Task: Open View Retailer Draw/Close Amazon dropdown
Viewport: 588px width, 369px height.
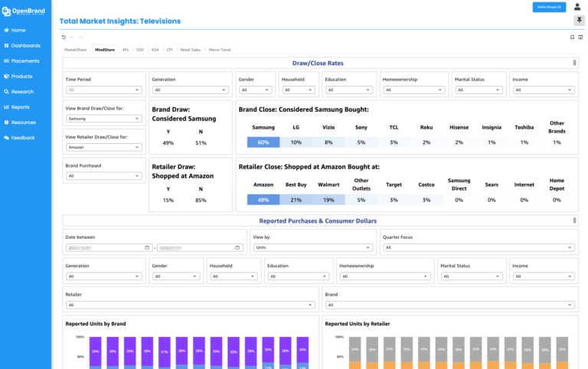Action: pos(104,148)
